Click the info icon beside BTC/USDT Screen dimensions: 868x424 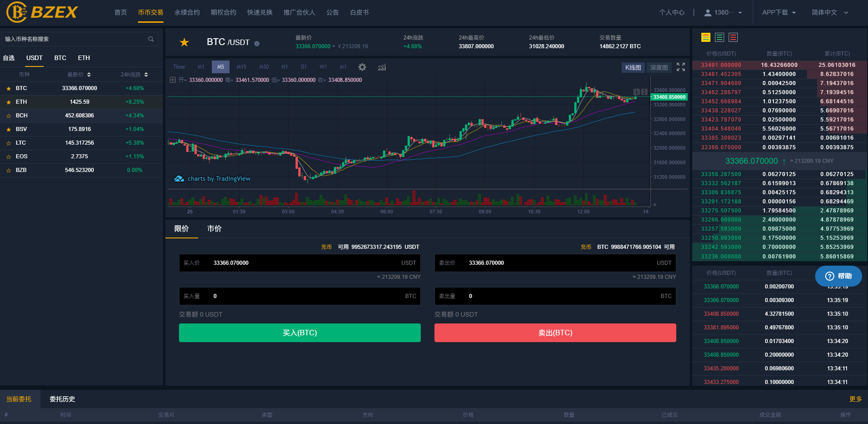click(x=257, y=44)
